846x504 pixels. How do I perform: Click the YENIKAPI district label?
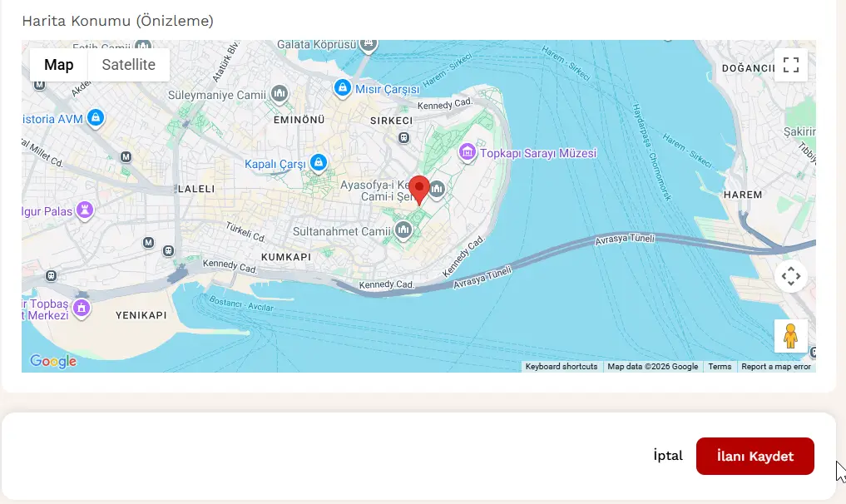(x=141, y=315)
